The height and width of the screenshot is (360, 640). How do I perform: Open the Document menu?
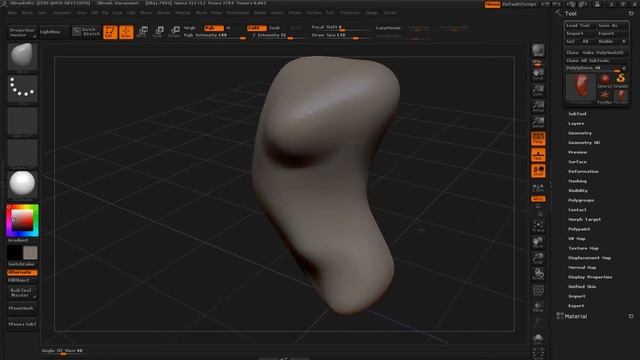62,13
